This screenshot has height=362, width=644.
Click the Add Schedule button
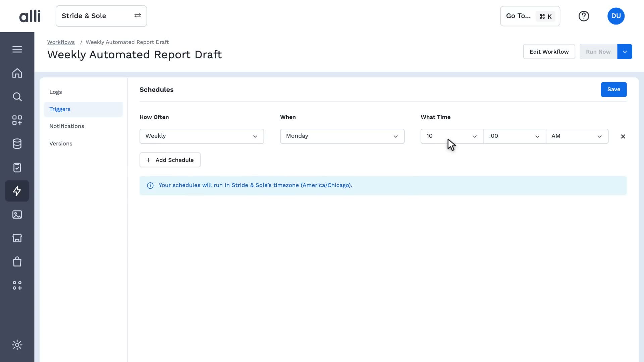[170, 160]
